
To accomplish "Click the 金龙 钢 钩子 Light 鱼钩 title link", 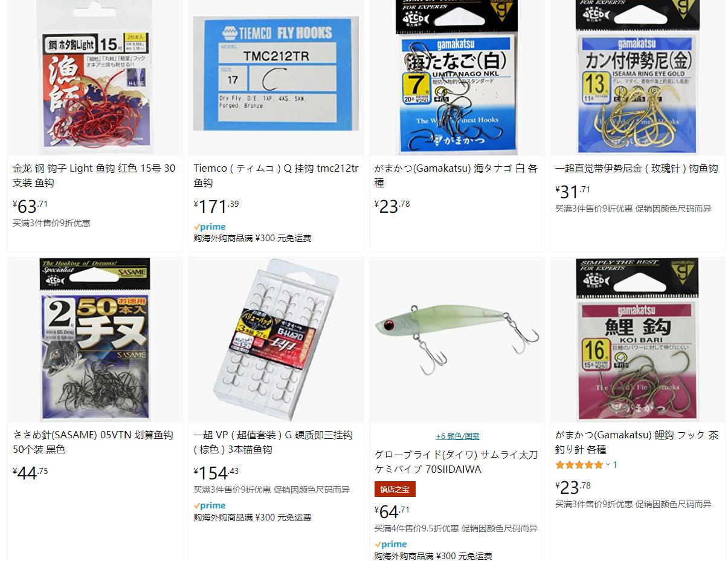I will pos(94,175).
